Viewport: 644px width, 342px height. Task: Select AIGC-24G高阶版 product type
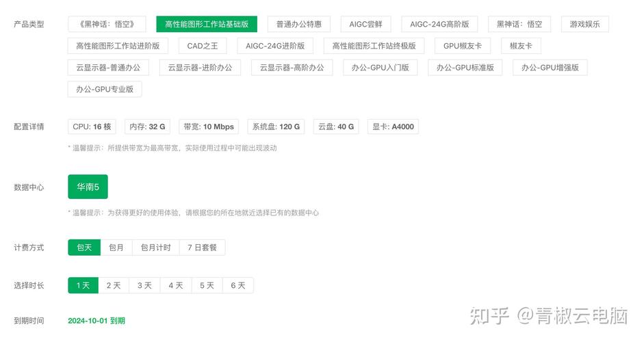(439, 25)
